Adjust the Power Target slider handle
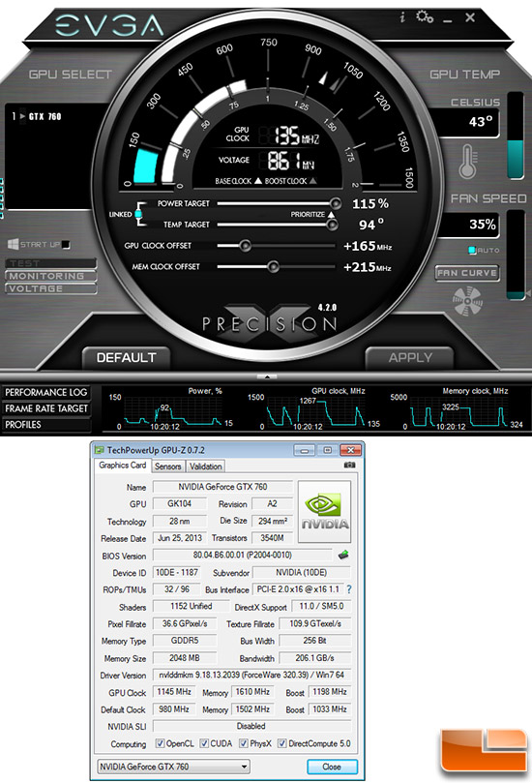The image size is (532, 783). click(336, 203)
